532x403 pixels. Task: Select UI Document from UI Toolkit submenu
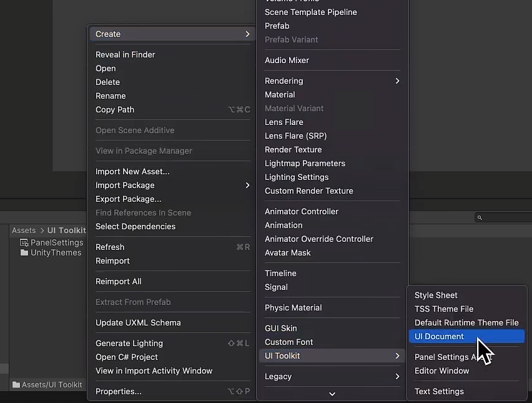[x=466, y=336]
